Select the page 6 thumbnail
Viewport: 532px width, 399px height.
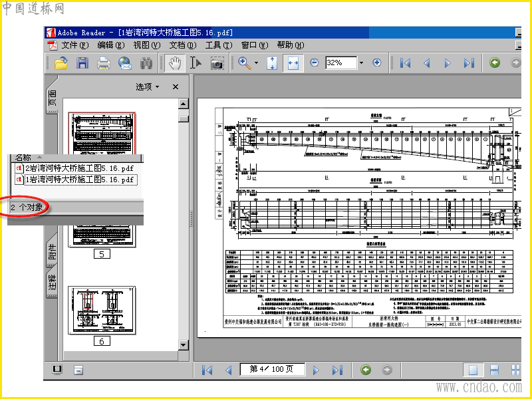click(x=102, y=311)
